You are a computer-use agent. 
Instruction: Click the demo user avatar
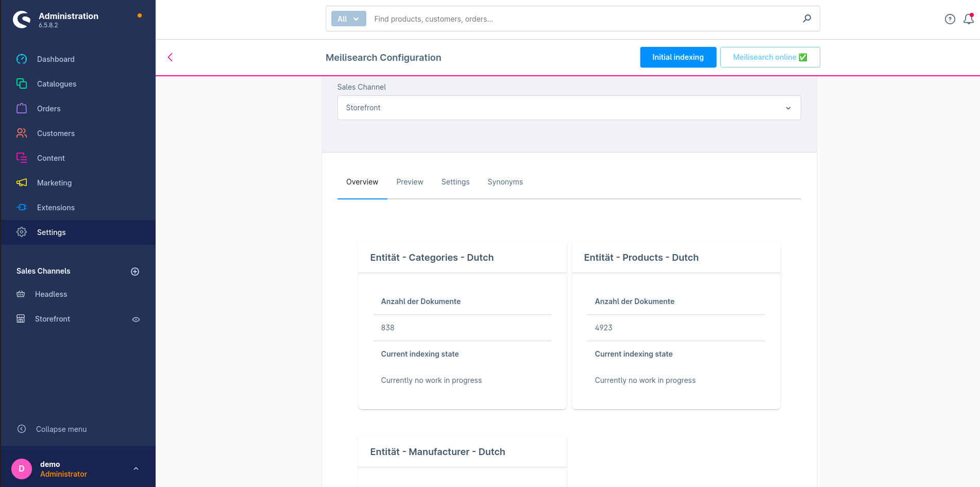tap(22, 469)
